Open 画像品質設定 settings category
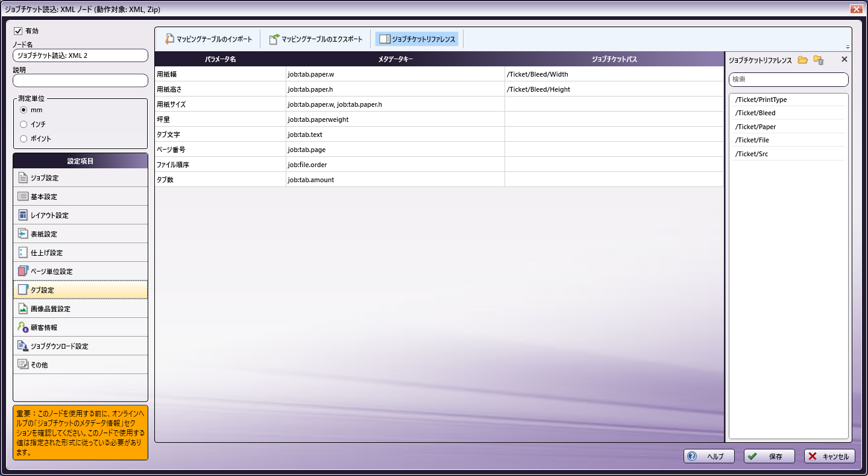This screenshot has width=868, height=476. (x=80, y=309)
